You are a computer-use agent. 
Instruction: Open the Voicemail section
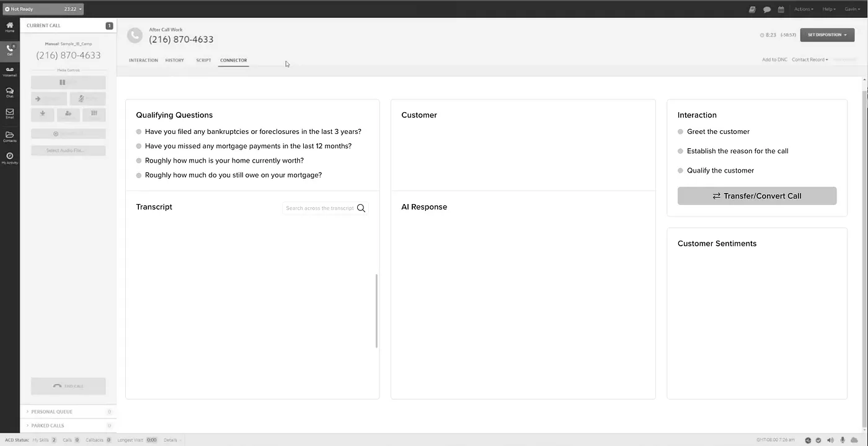click(x=9, y=71)
